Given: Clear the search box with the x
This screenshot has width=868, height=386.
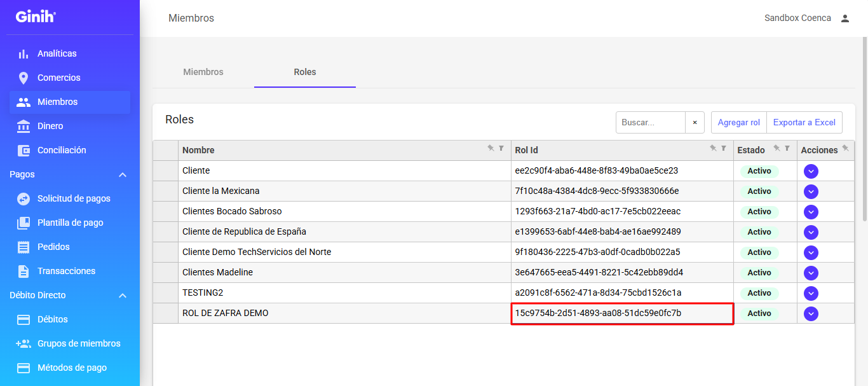Looking at the screenshot, I should [x=695, y=123].
